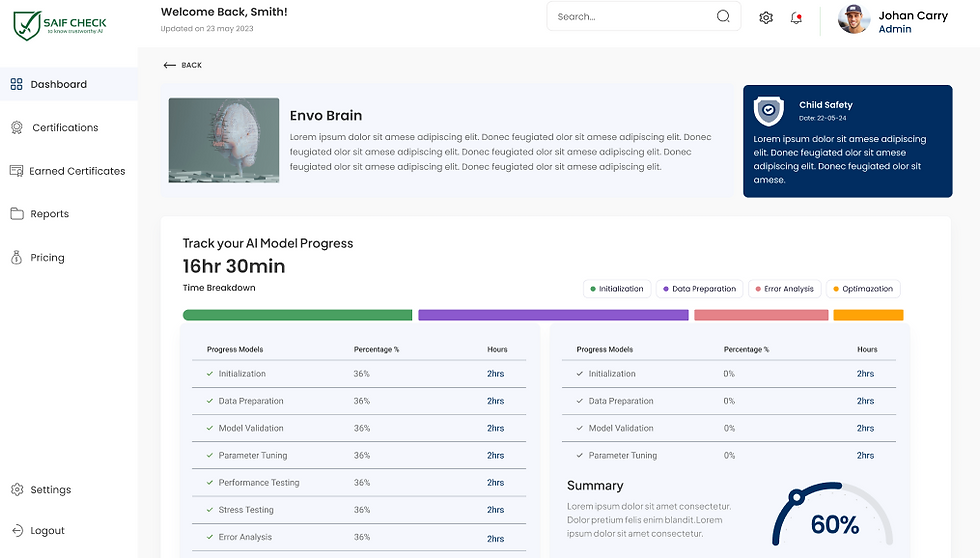Select the Optimazation legend chip

point(863,289)
